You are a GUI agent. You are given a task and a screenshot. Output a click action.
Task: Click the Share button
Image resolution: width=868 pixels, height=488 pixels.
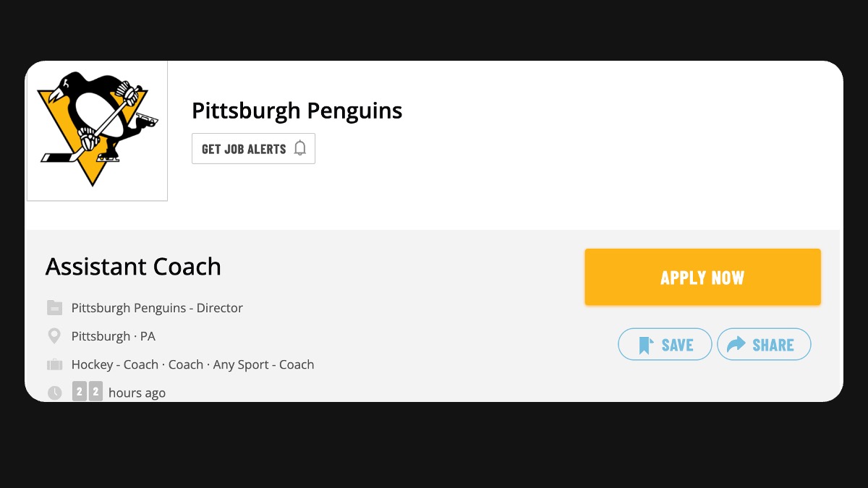[764, 344]
